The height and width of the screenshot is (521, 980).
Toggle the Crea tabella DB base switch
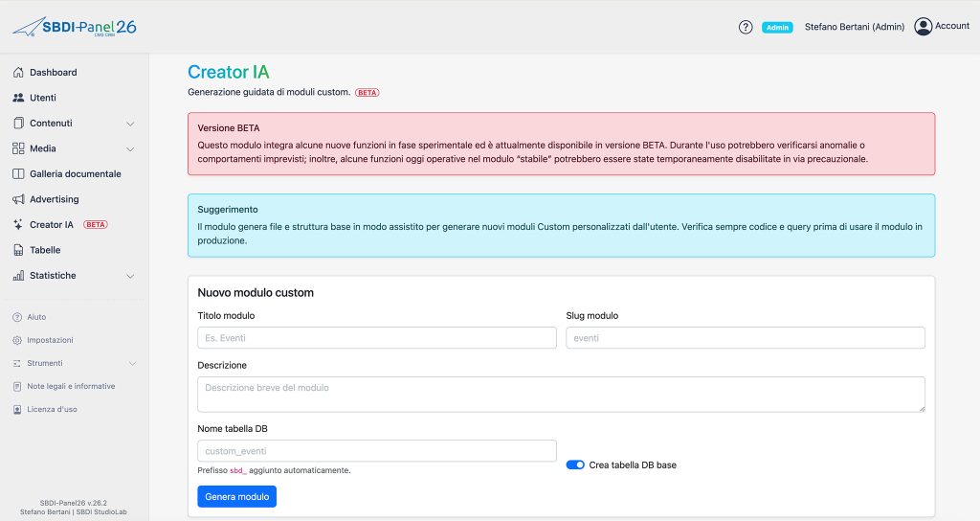575,464
